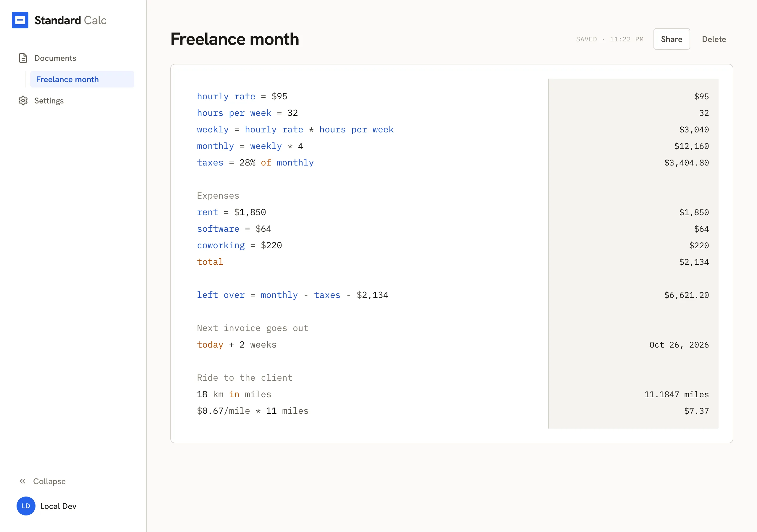Click the Documents file icon in the sidebar
Image resolution: width=757 pixels, height=532 pixels.
pos(23,58)
